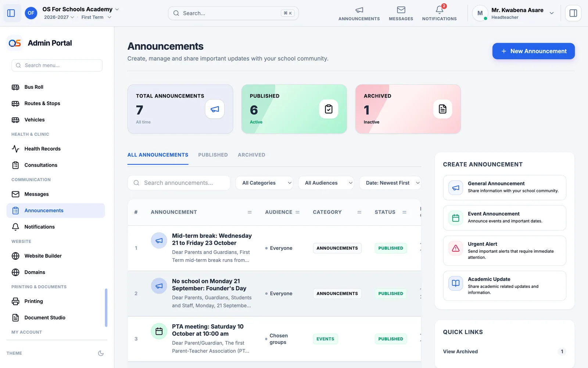Go to Routes & Stops

point(56,103)
